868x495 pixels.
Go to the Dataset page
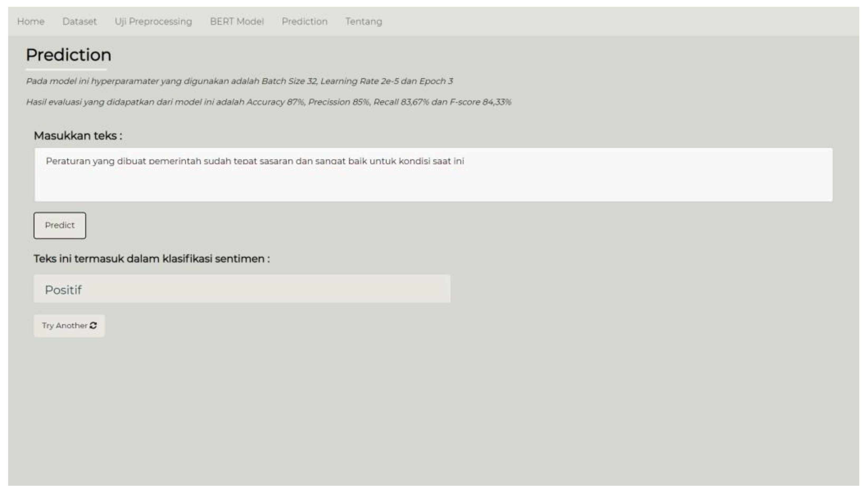[x=79, y=21]
